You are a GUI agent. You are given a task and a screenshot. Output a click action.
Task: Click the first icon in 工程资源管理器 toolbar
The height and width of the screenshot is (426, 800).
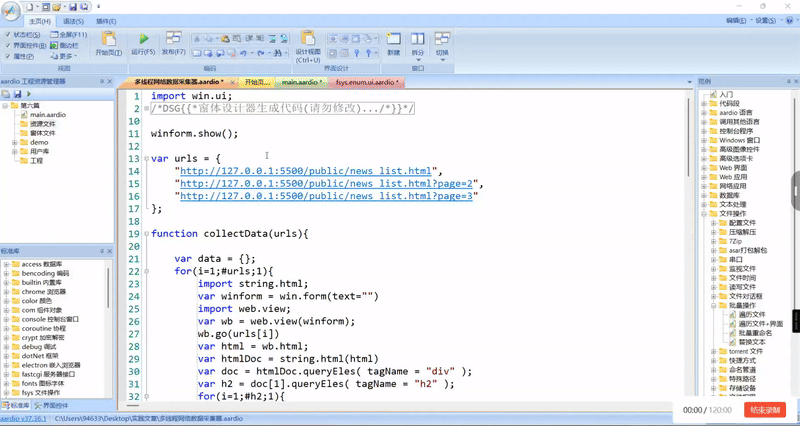(x=6, y=94)
